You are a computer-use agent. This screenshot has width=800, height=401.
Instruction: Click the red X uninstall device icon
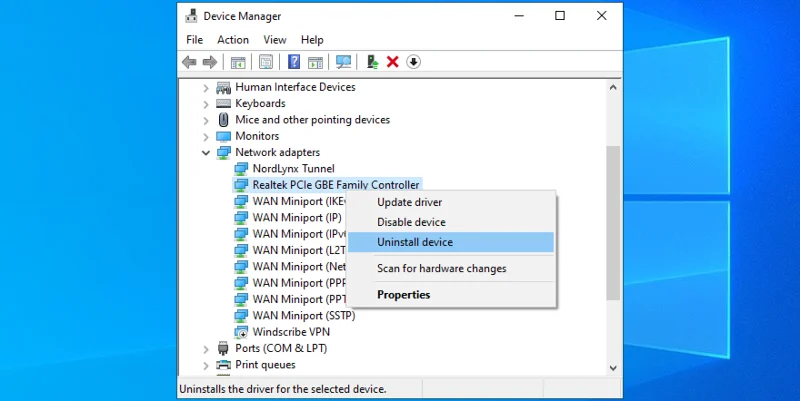tap(392, 62)
